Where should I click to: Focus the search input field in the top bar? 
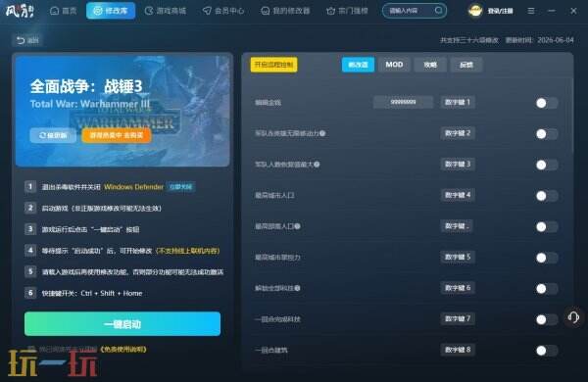click(x=410, y=11)
